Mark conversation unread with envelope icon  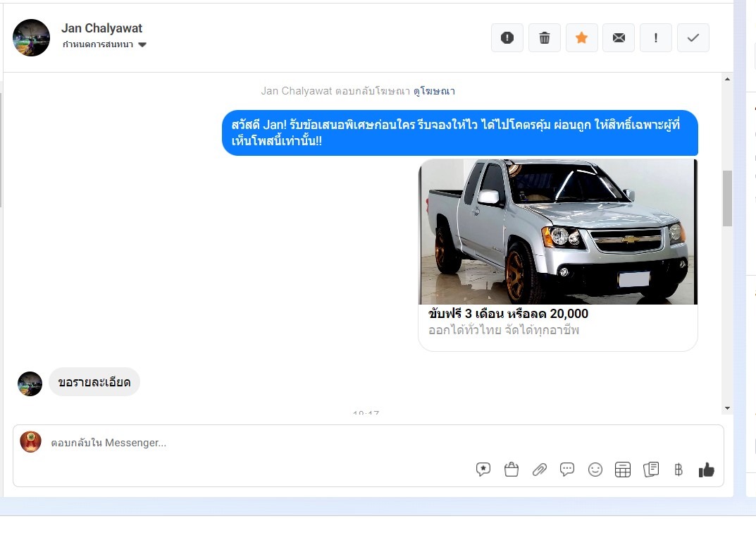(619, 37)
